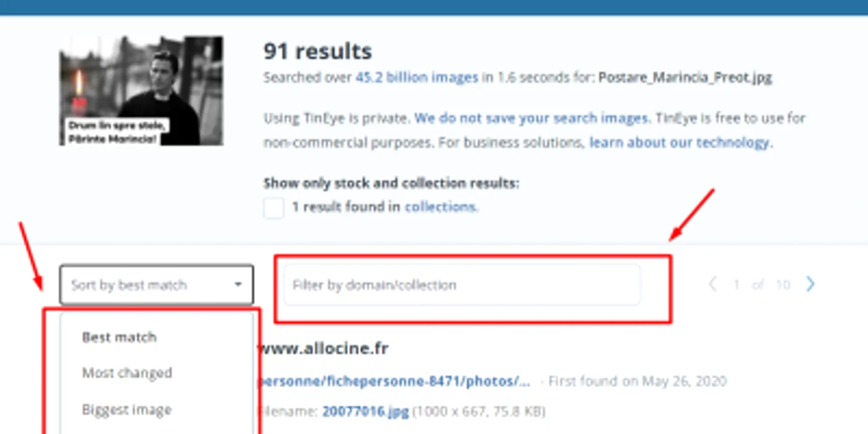The image size is (868, 434).
Task: Click the pagination page number 1
Action: (737, 285)
